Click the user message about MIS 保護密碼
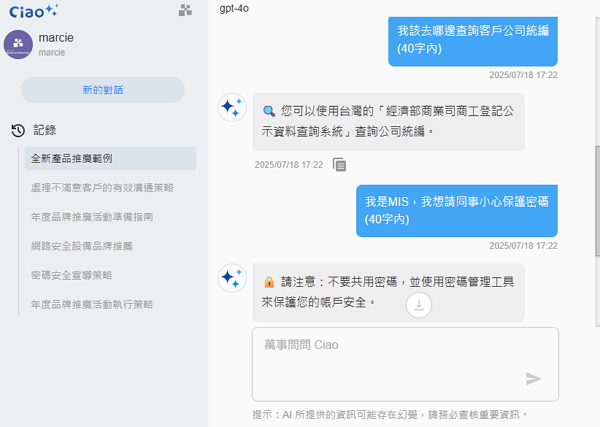 pos(457,211)
